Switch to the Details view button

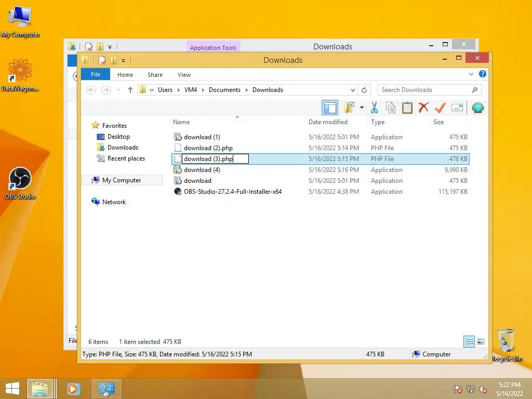click(469, 342)
